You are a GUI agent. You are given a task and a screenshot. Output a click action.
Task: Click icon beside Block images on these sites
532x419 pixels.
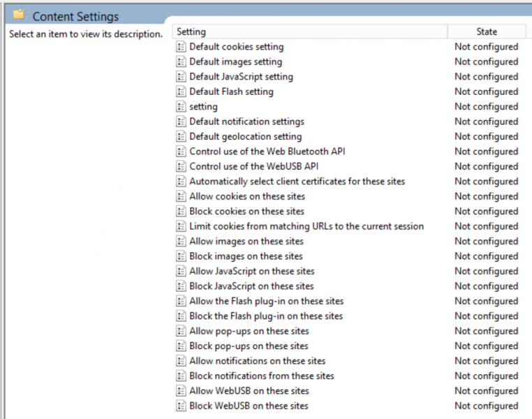181,256
